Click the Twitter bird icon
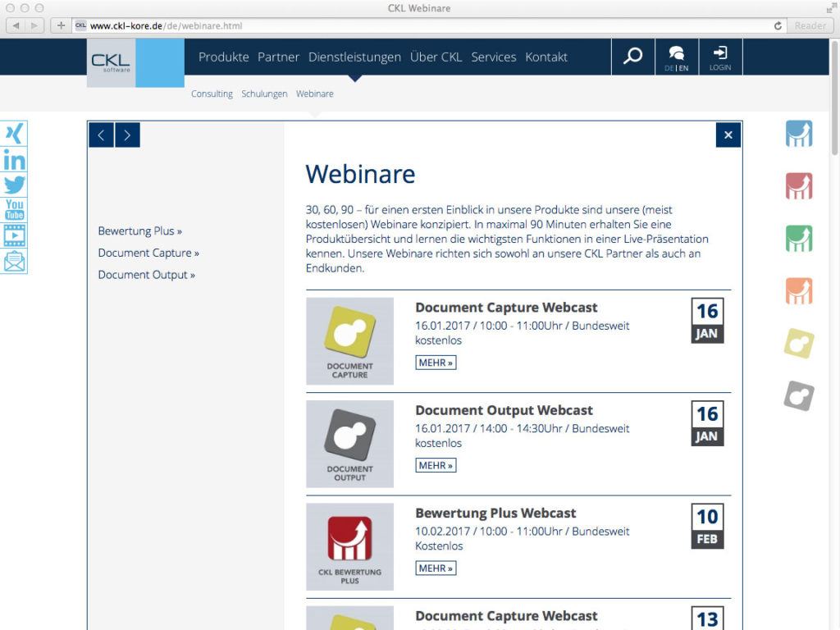The height and width of the screenshot is (630, 840). pos(14,185)
